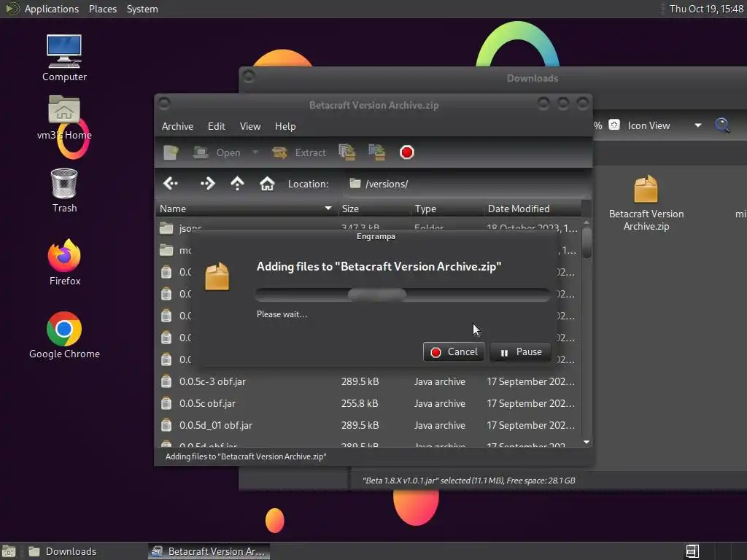Sort by Date Modified column header
Image resolution: width=747 pixels, height=560 pixels.
click(533, 209)
